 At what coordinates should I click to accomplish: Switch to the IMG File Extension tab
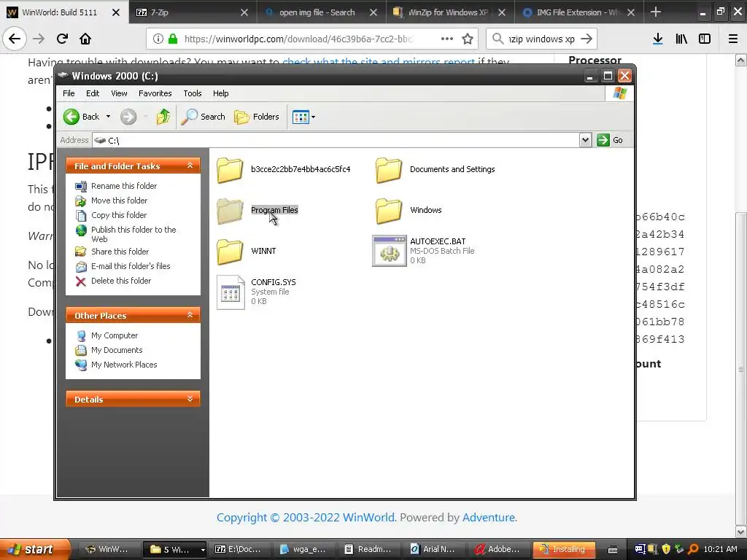(x=578, y=12)
